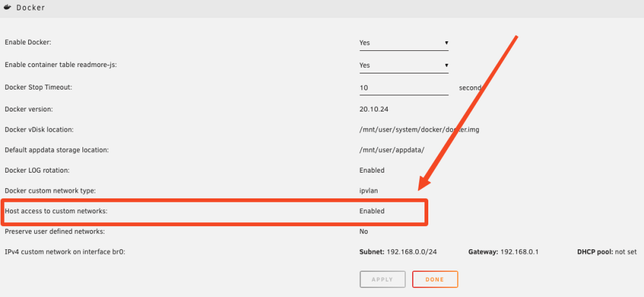Click the Default appdata storage location label
The height and width of the screenshot is (297, 644).
click(x=57, y=150)
